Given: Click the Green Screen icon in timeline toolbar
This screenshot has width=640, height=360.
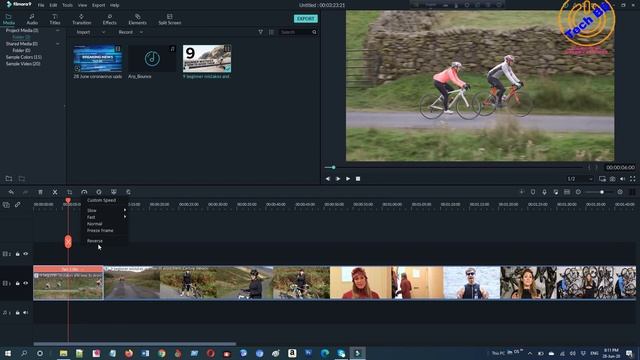Looking at the screenshot, I should coord(113,192).
